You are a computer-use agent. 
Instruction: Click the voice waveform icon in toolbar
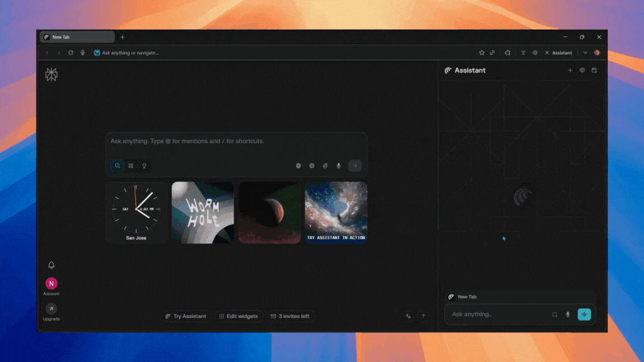tap(535, 53)
